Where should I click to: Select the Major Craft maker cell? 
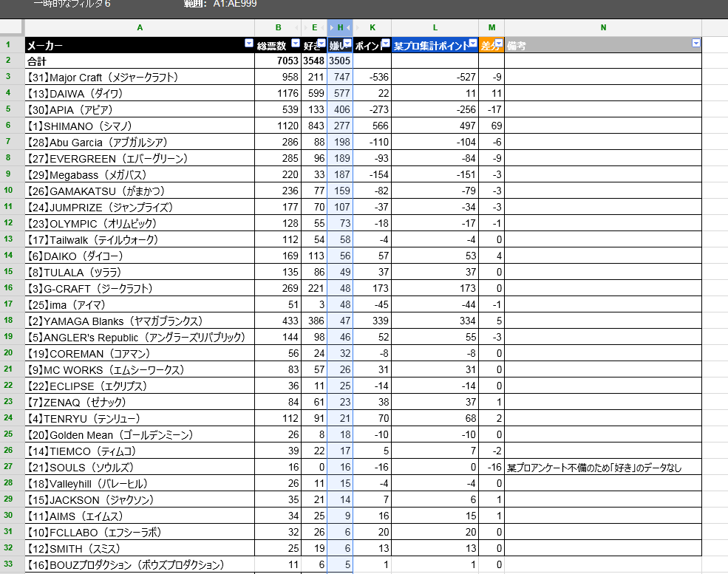(140, 77)
